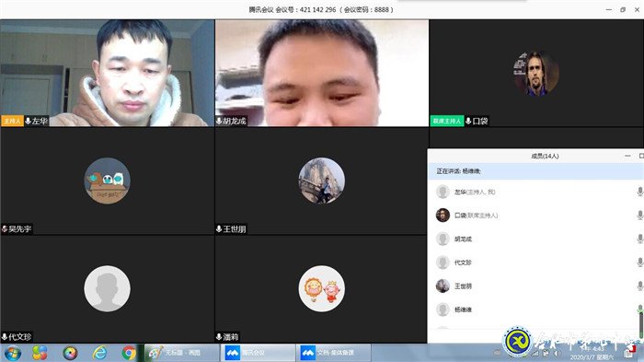Image resolution: width=644 pixels, height=362 pixels.
Task: Click the microphone icon beside 胡龙成 video label
Action: pyautogui.click(x=219, y=121)
